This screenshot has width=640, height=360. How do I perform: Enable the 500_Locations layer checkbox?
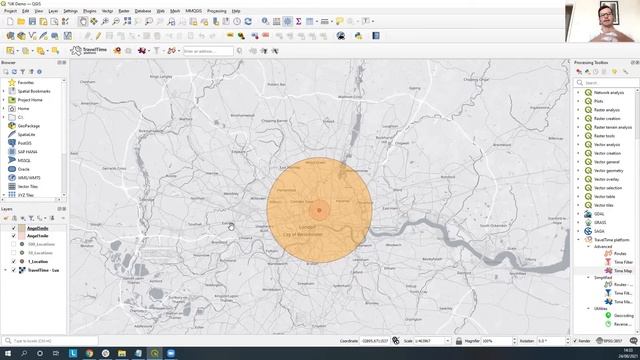pos(14,244)
